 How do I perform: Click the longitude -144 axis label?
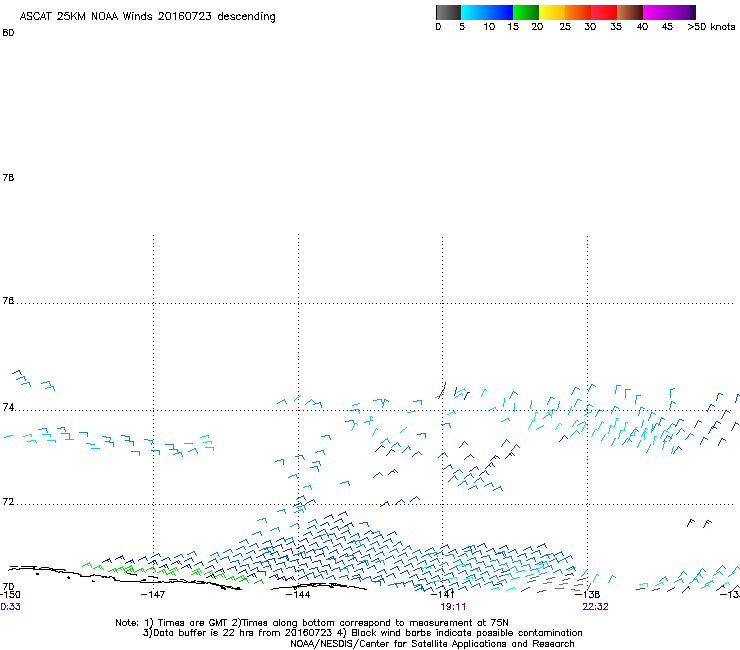(298, 594)
